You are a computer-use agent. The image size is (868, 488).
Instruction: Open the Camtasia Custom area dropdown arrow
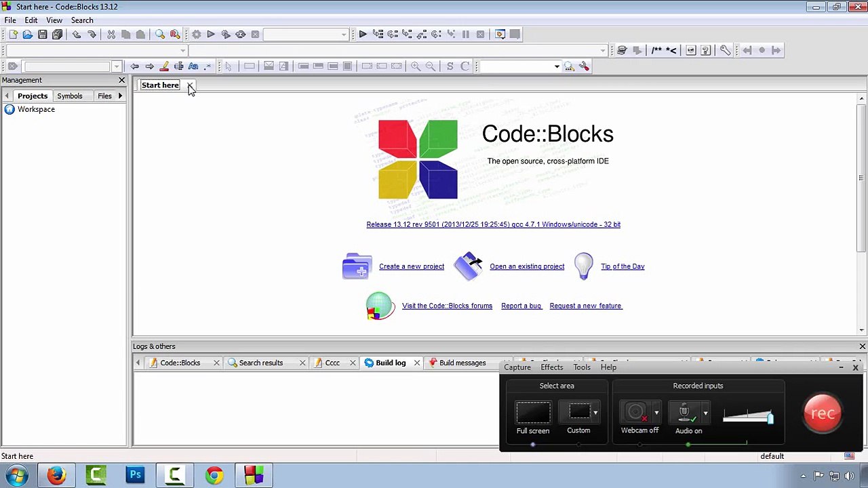(595, 412)
